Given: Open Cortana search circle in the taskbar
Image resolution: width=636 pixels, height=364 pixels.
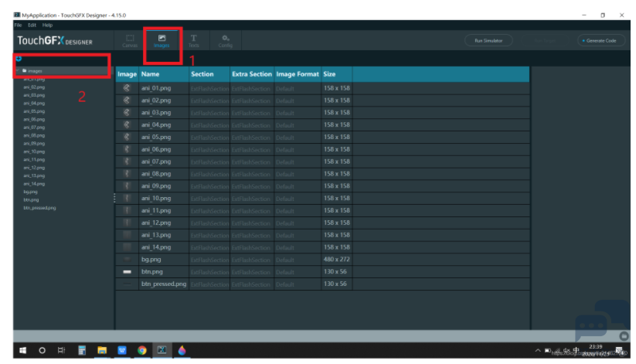Looking at the screenshot, I should (x=42, y=350).
